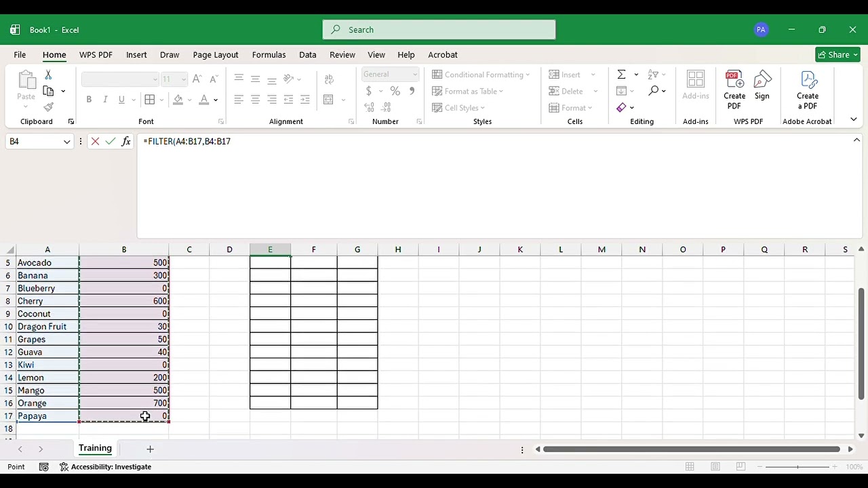The image size is (868, 488).
Task: Collapse the ribbon with the chevron
Action: (x=854, y=120)
